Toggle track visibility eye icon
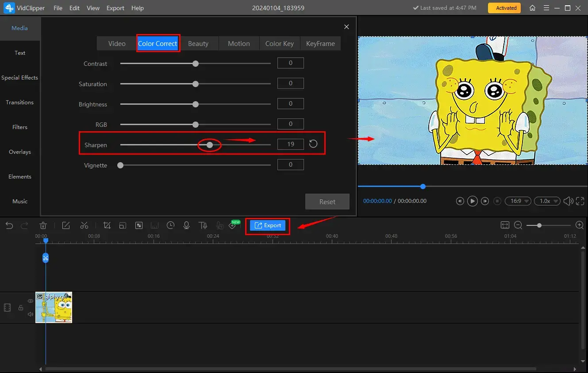This screenshot has height=373, width=588. 31,301
